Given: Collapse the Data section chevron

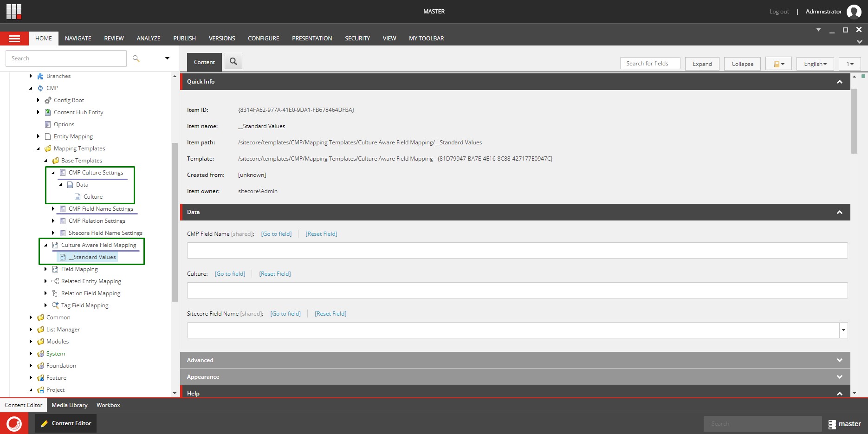Looking at the screenshot, I should click(x=839, y=212).
